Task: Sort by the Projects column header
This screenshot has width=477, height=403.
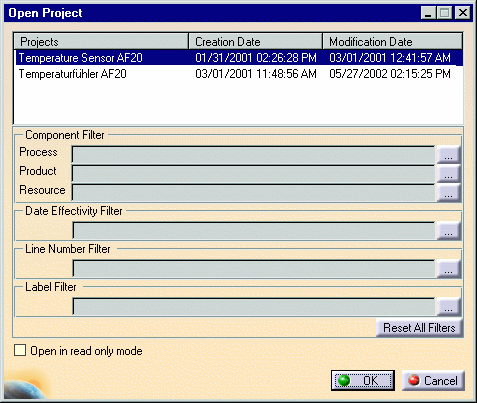Action: [x=101, y=42]
